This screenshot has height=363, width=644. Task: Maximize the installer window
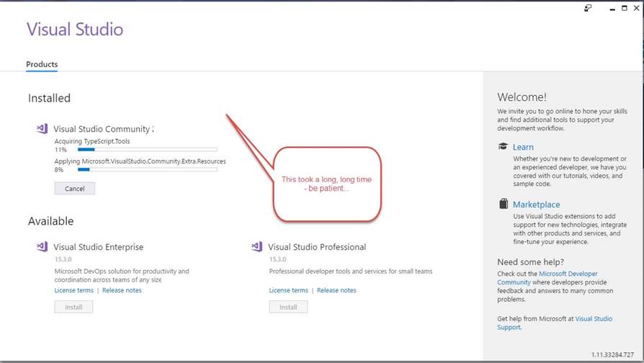624,8
